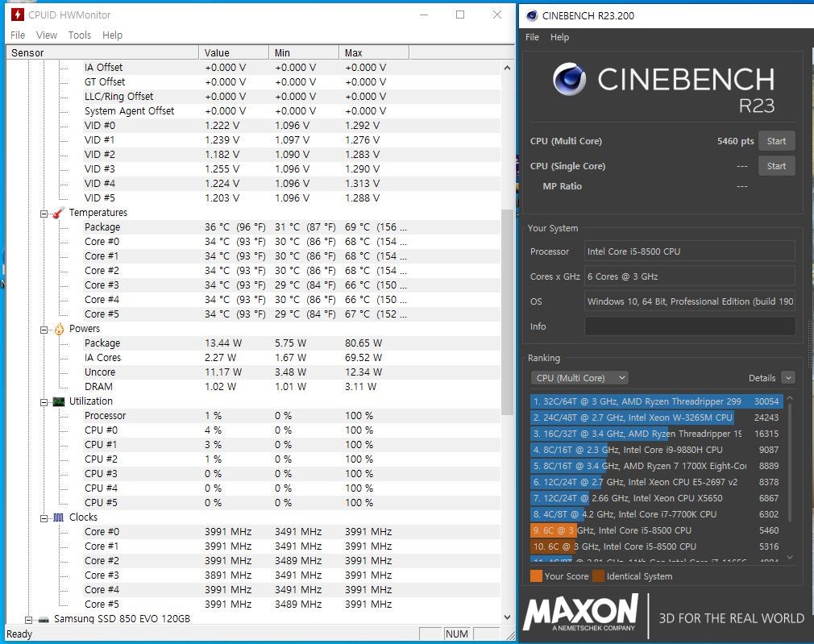Open HWMonitor Tools menu

click(x=80, y=35)
